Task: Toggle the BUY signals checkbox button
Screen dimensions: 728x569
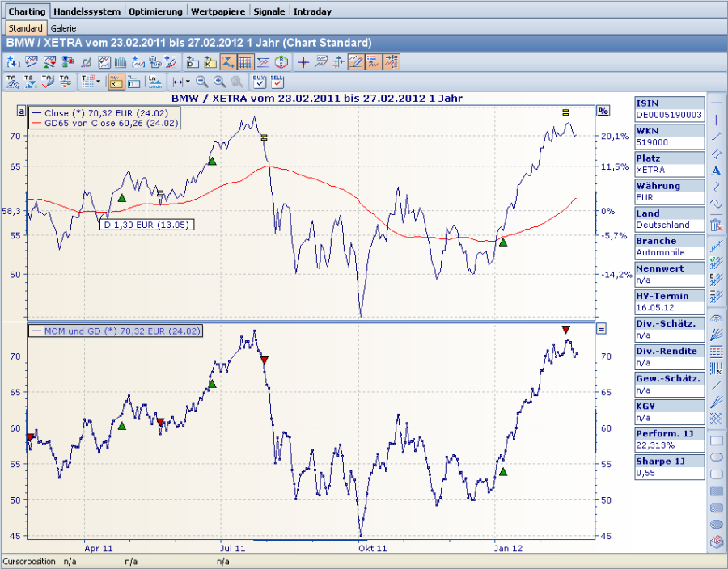Action: (259, 81)
